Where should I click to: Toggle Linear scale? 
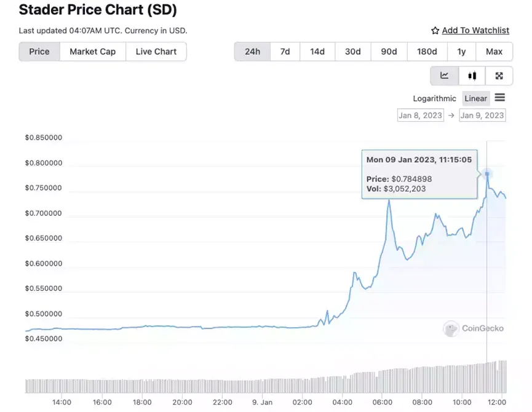coord(475,98)
